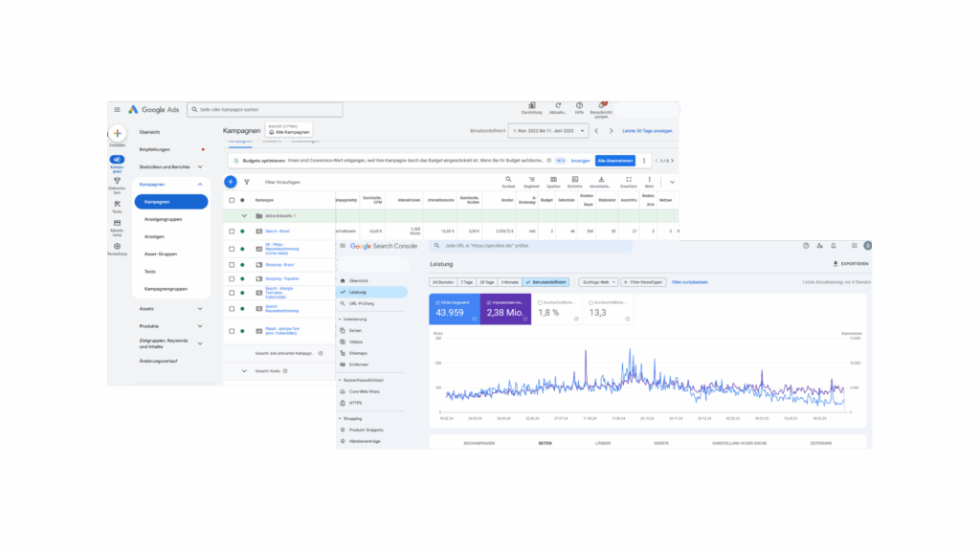Open the Alle Kampagnen view selector
Image resolution: width=980 pixels, height=551 pixels.
tap(289, 130)
